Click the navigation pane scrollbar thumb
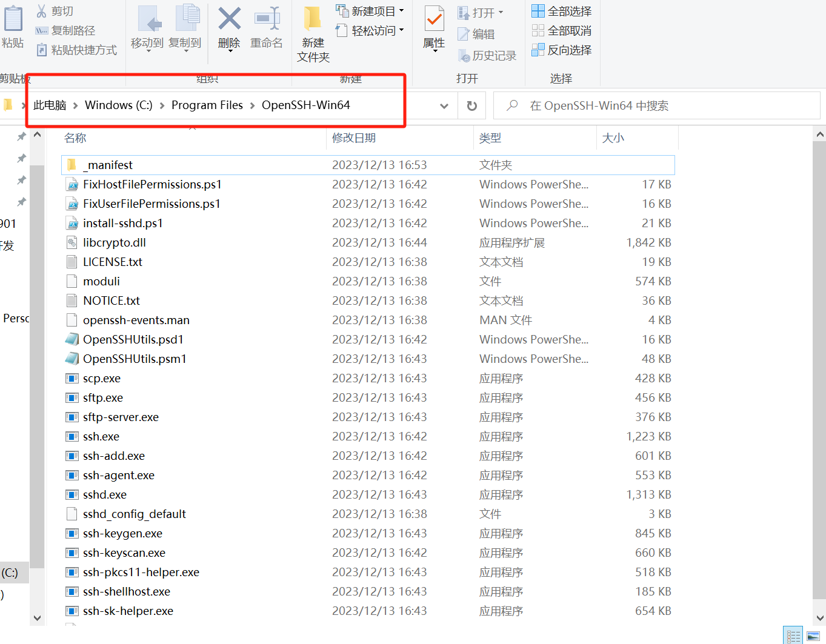The width and height of the screenshot is (826, 644). click(37, 367)
